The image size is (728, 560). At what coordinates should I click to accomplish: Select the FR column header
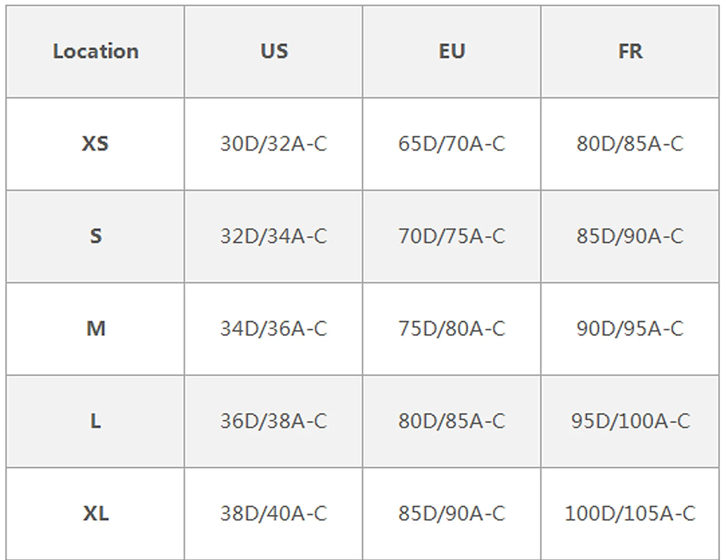[x=630, y=51]
